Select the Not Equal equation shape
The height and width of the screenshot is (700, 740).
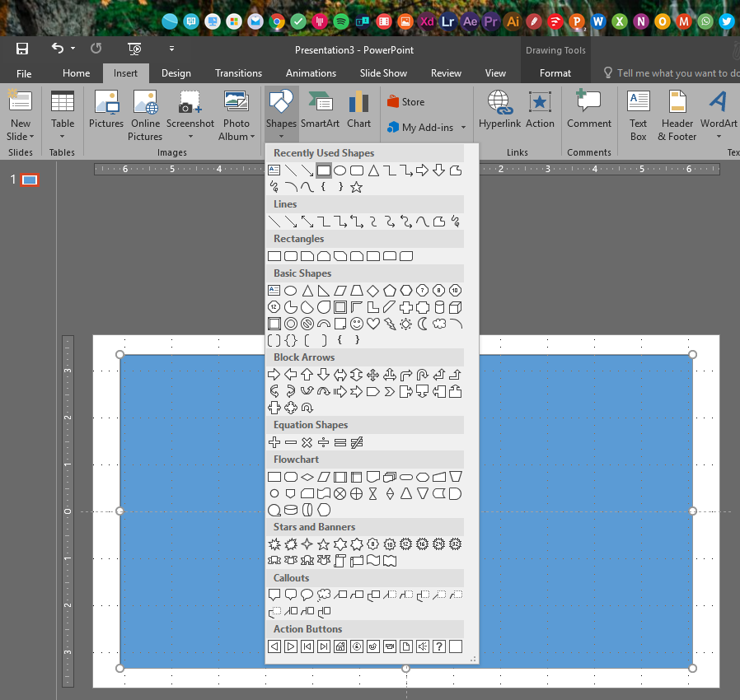[x=357, y=442]
